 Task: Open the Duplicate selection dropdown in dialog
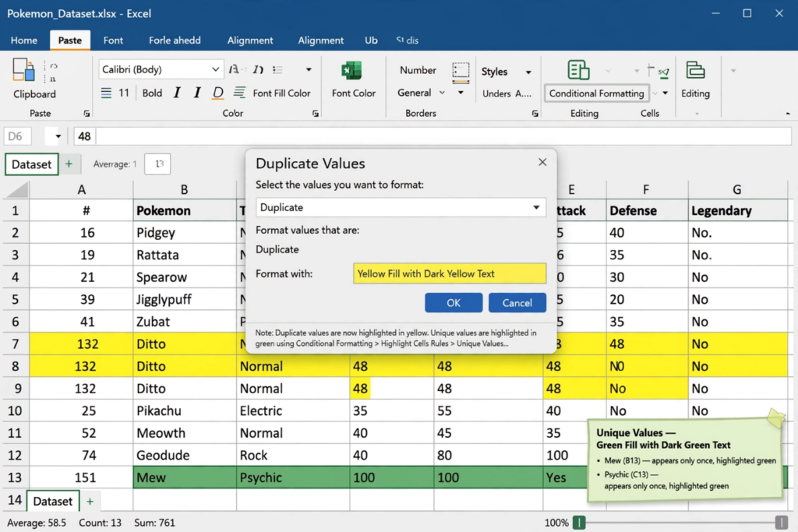[401, 207]
